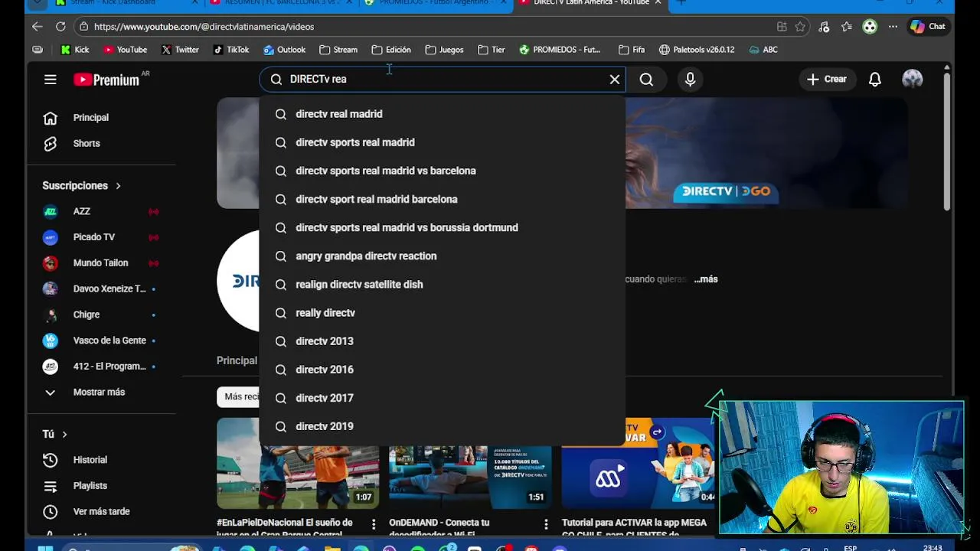
Task: Open the Edición bookmarks folder
Action: [x=391, y=50]
